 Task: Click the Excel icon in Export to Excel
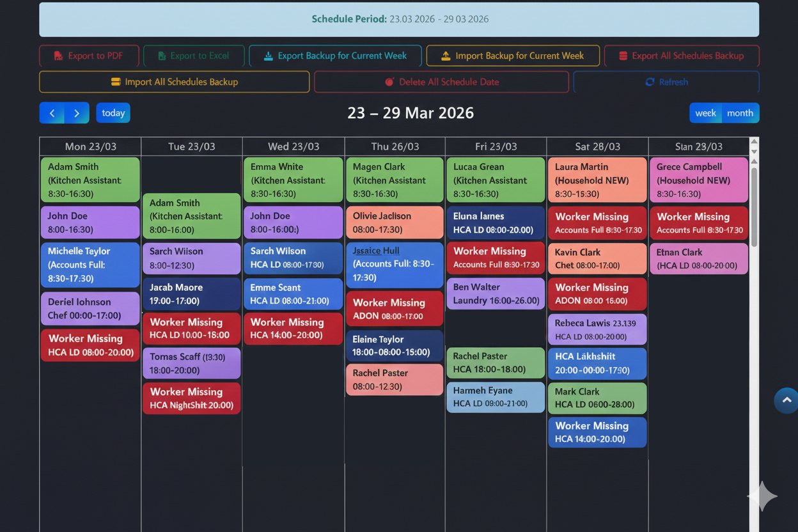pyautogui.click(x=162, y=56)
